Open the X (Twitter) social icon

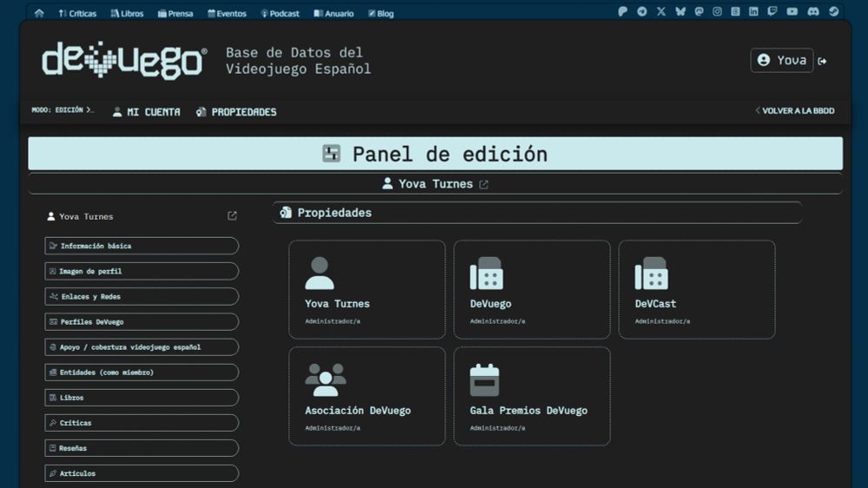coord(661,11)
